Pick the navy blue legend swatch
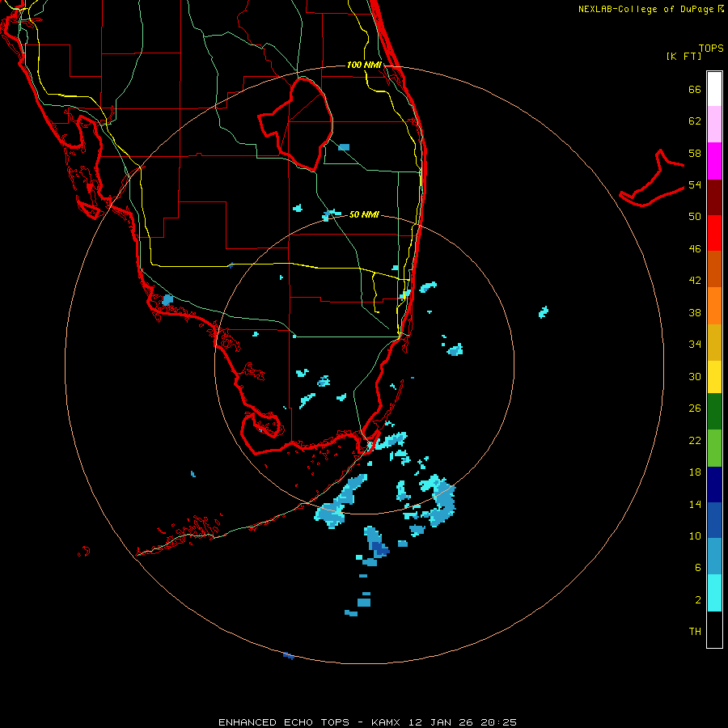Image resolution: width=728 pixels, height=728 pixels. click(x=714, y=485)
